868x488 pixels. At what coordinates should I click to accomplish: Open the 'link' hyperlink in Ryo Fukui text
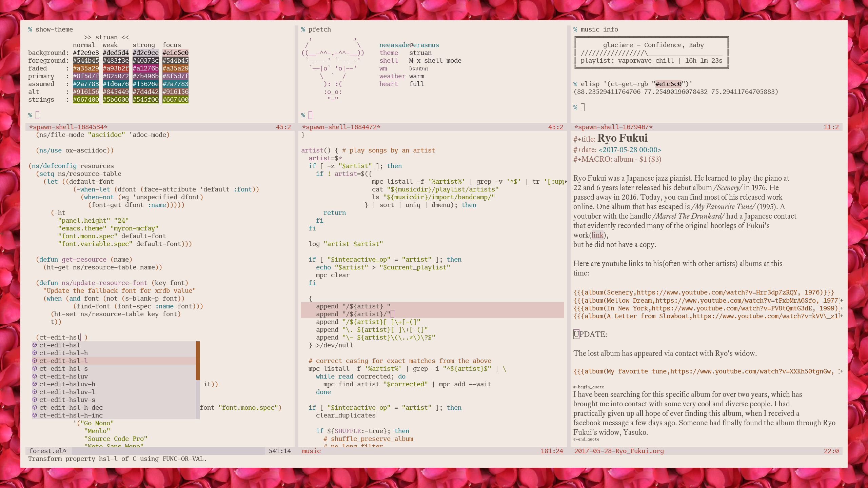(597, 235)
